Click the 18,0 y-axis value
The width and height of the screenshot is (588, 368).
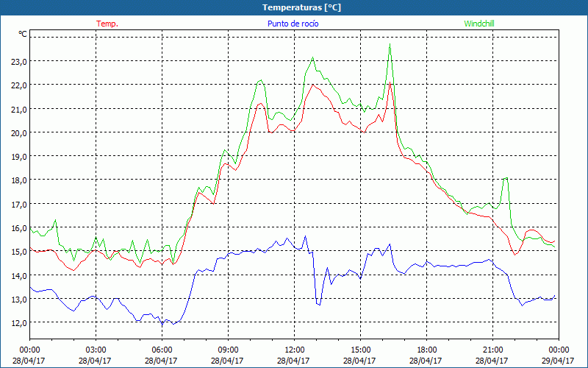tap(18, 180)
